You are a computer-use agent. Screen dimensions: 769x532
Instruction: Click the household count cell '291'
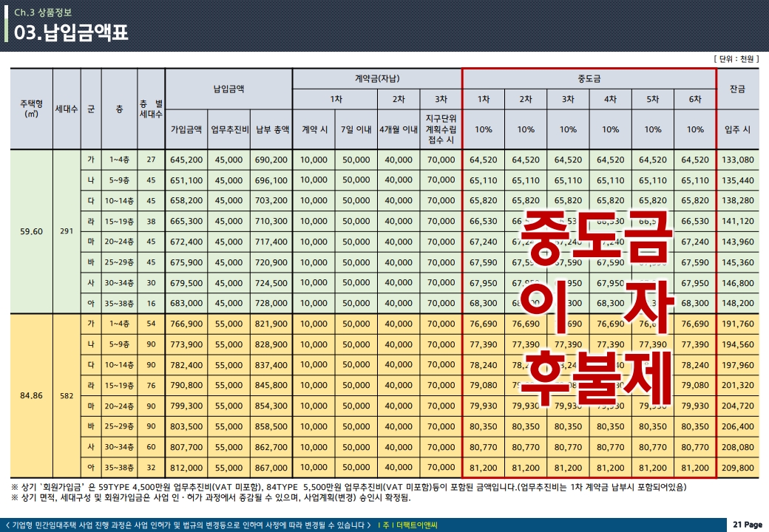pos(67,231)
